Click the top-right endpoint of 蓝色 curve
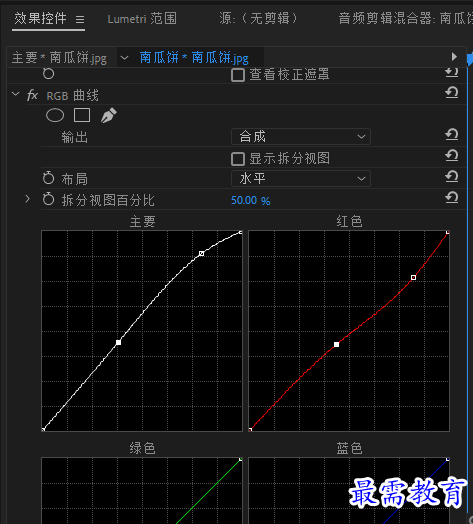 (448, 460)
